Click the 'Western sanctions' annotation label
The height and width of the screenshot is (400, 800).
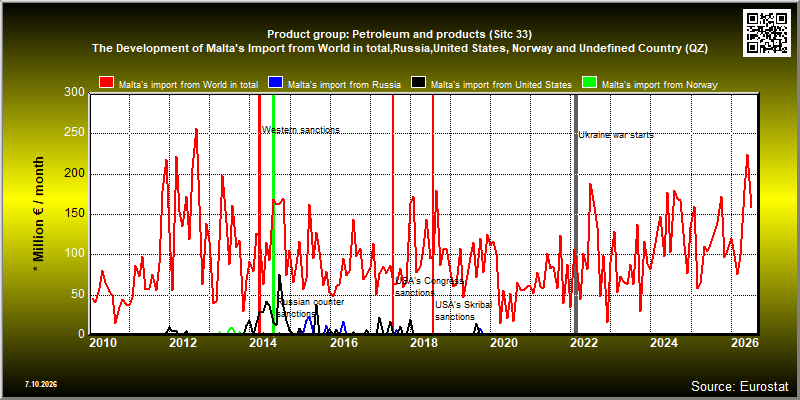pyautogui.click(x=301, y=130)
